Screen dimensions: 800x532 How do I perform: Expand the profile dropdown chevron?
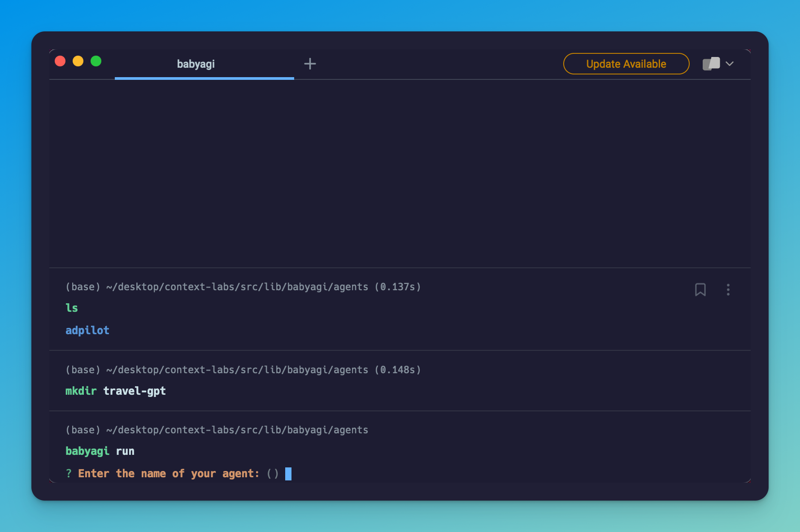(x=730, y=64)
